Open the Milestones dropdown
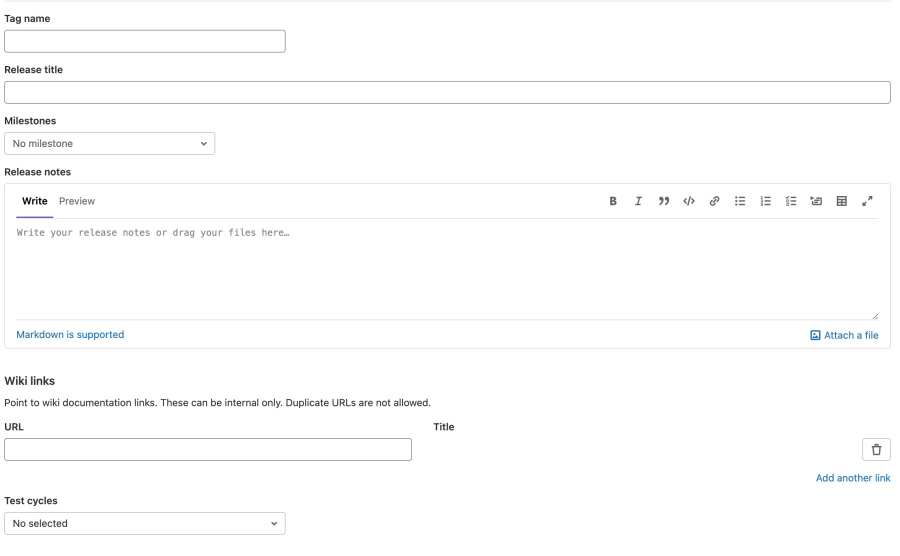The height and width of the screenshot is (556, 900). point(110,143)
